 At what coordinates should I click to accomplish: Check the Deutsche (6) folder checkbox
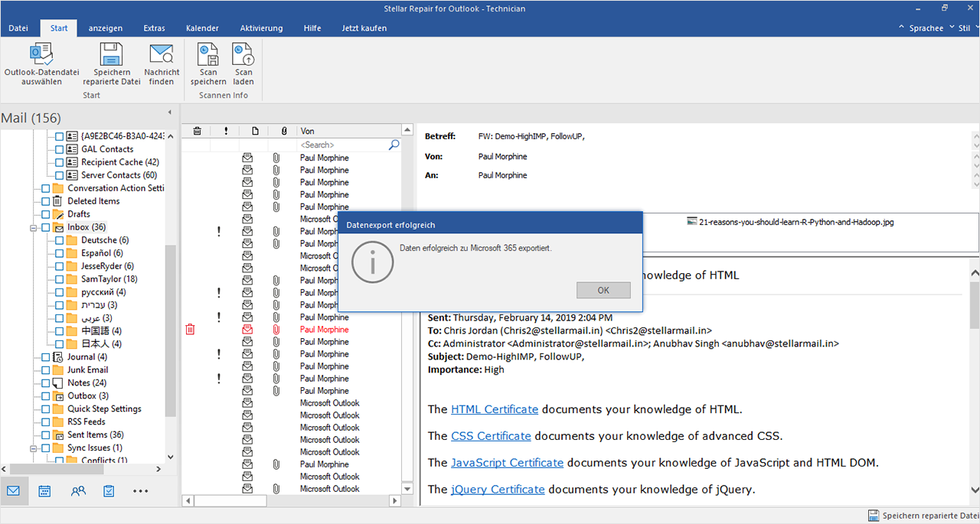tap(59, 240)
